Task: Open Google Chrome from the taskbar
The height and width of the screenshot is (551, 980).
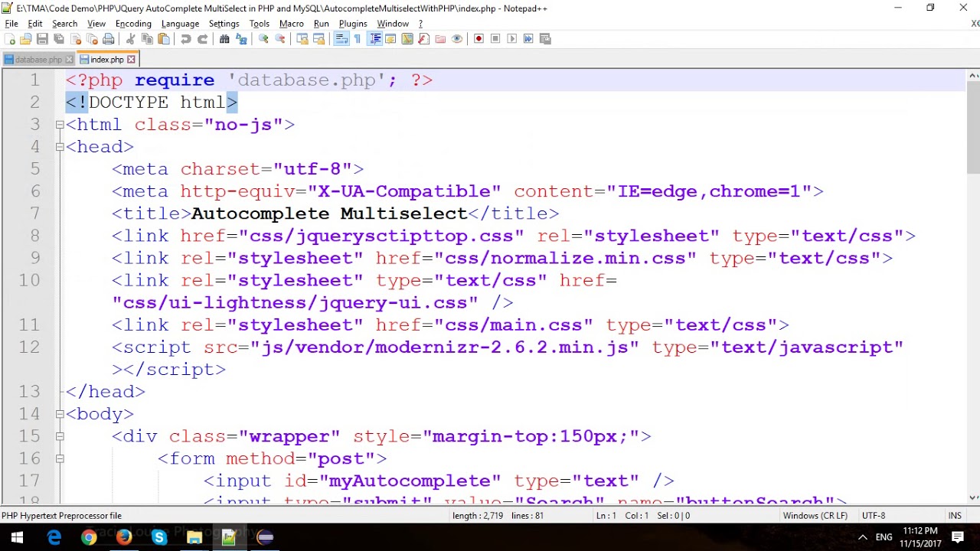Action: pos(89,537)
